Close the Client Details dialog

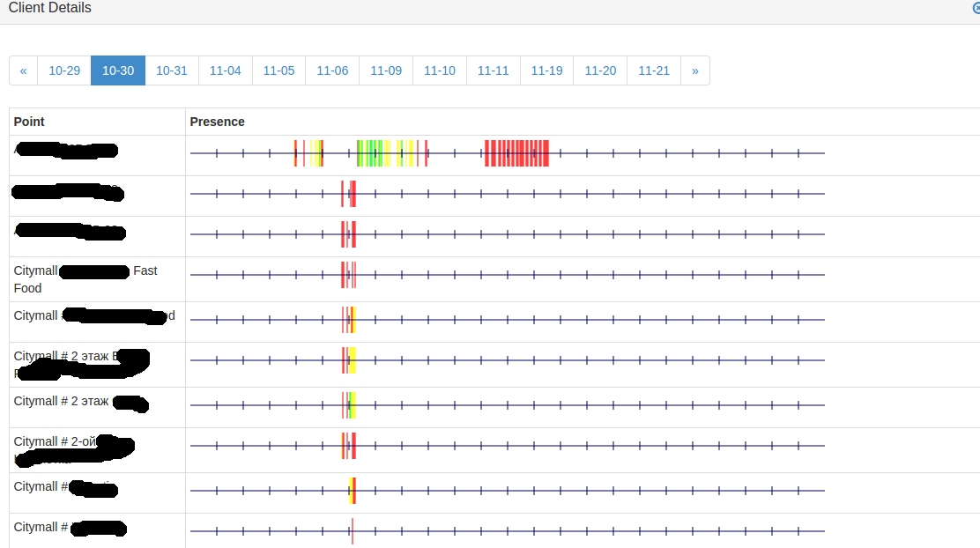976,8
